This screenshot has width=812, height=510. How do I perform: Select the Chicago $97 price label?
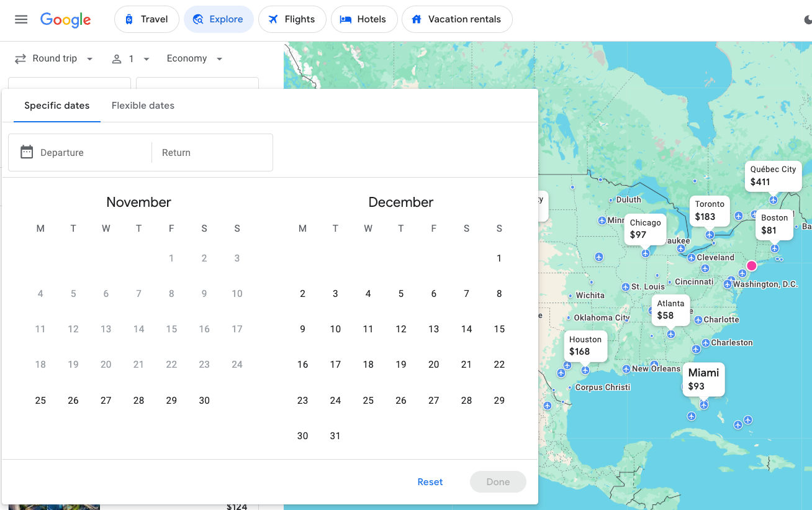click(646, 229)
